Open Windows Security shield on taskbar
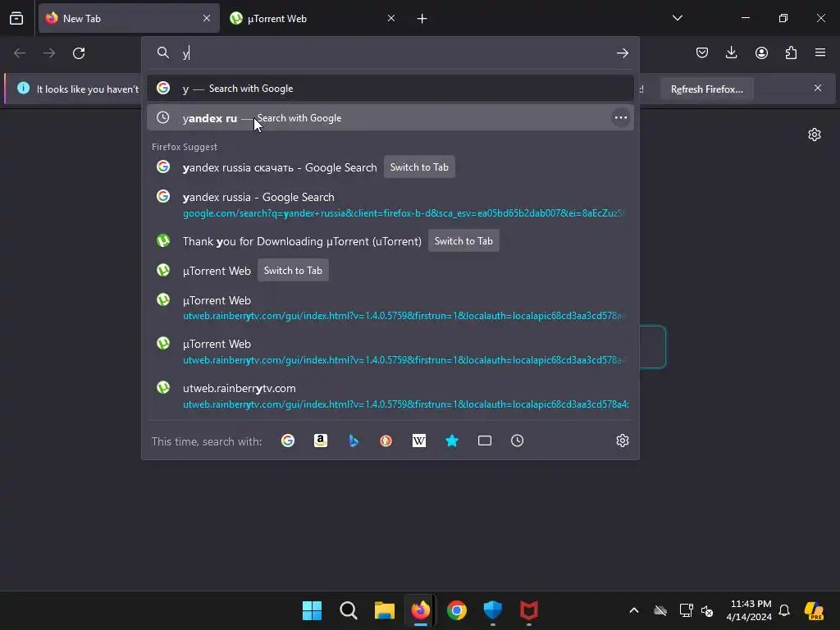840x630 pixels. pos(492,610)
